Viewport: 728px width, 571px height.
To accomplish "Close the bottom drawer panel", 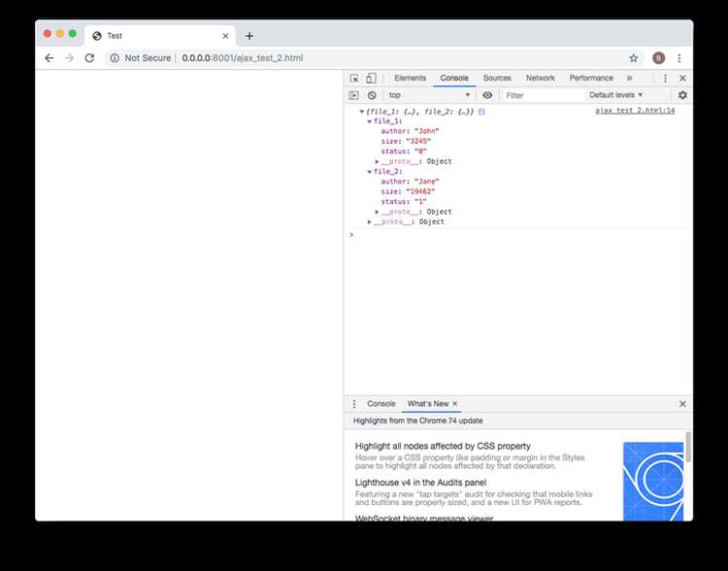I will (x=682, y=404).
